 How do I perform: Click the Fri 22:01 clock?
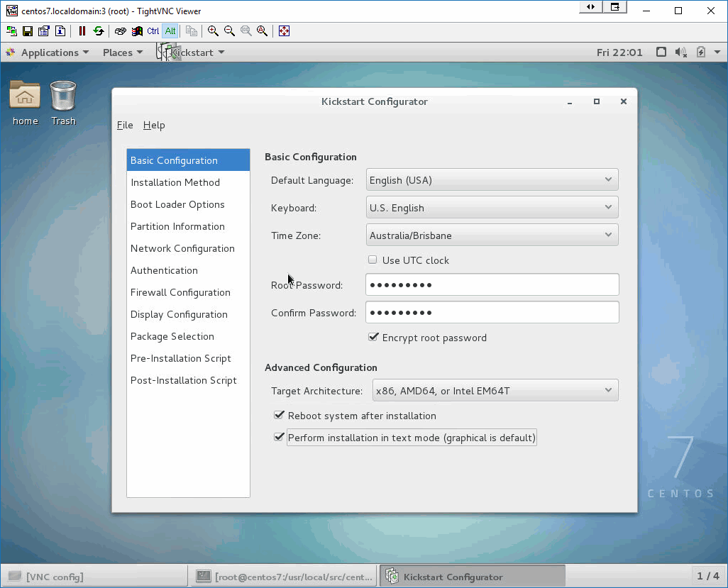(x=619, y=52)
